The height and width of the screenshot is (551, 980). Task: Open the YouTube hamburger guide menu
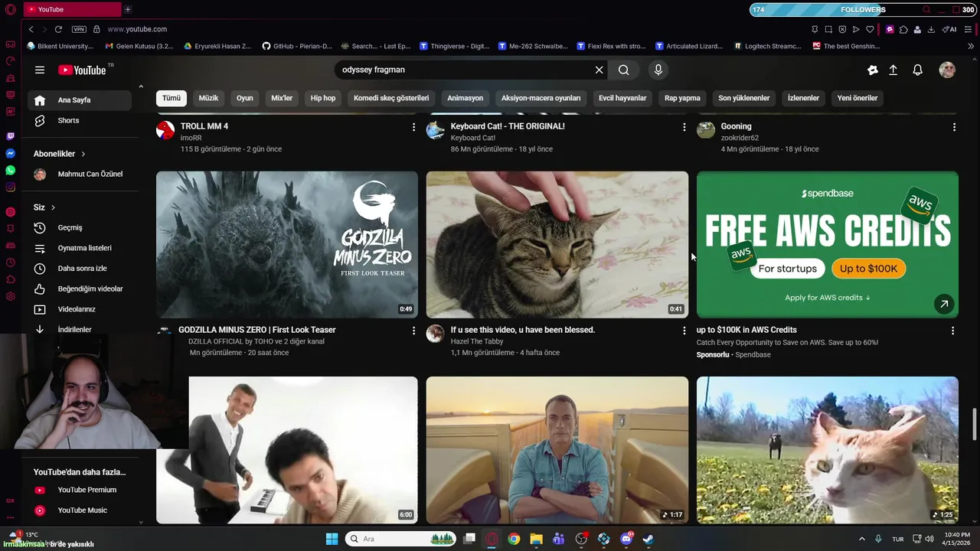(x=40, y=70)
